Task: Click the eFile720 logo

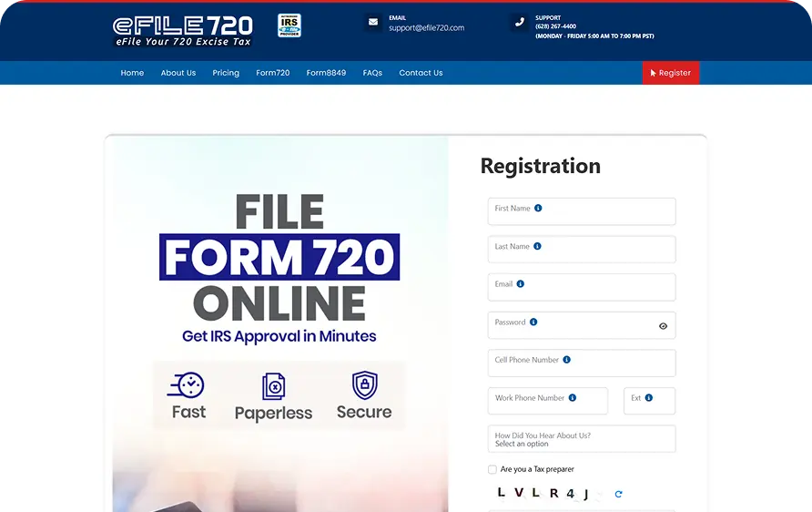Action: tap(182, 31)
